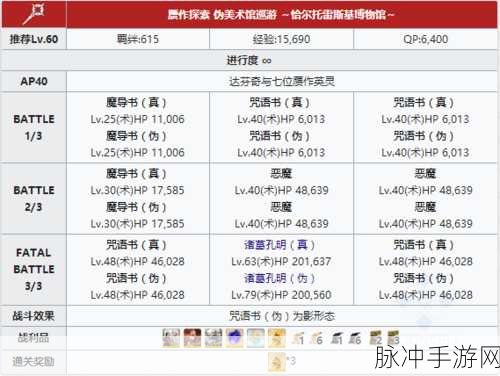Open the 通关奖励 golden reward icon *3
This screenshot has height=376, width=500.
coord(277,362)
